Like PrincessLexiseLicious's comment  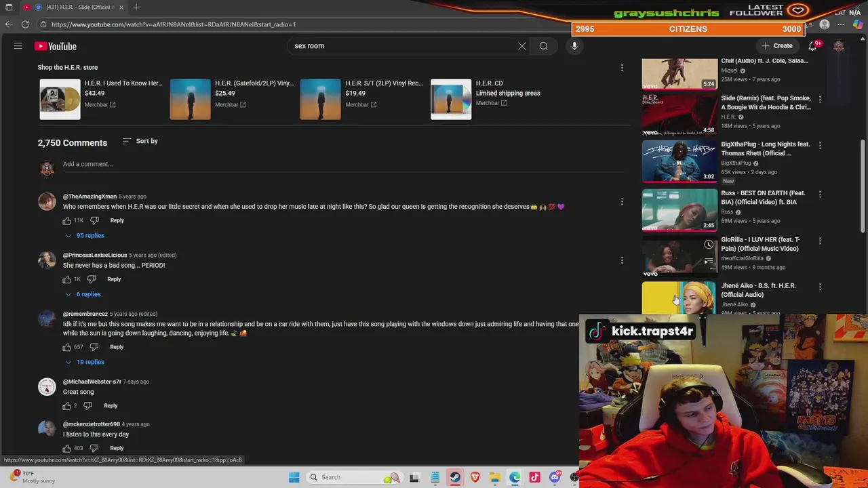67,279
